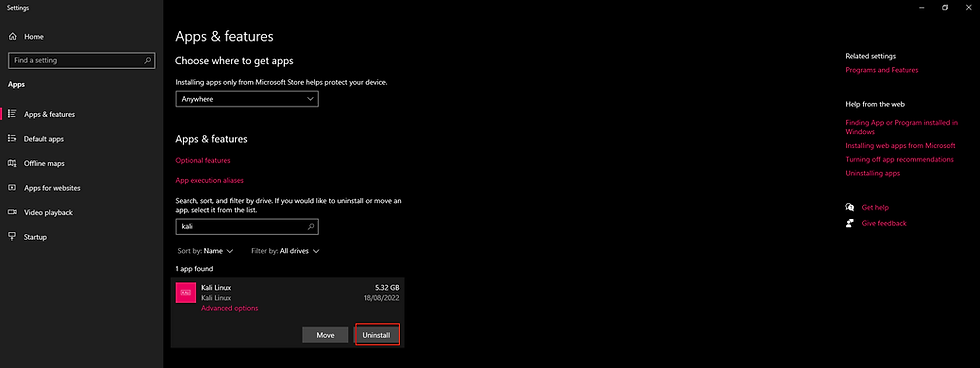Click the Give feedback icon
Screen dimensions: 980x368
(x=849, y=223)
